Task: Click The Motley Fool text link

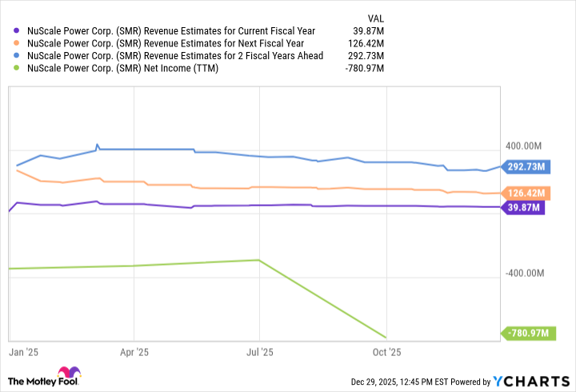Action: [x=30, y=380]
